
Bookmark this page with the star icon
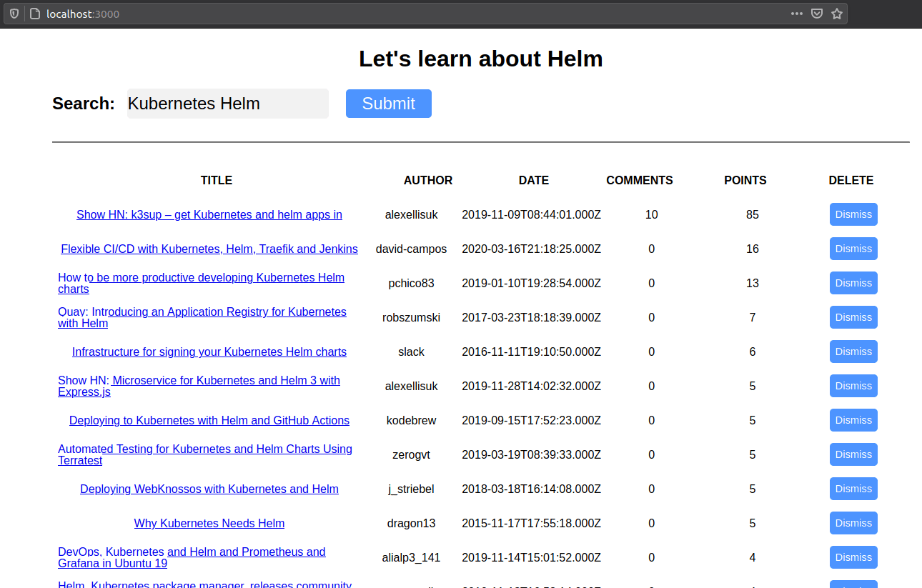click(836, 14)
